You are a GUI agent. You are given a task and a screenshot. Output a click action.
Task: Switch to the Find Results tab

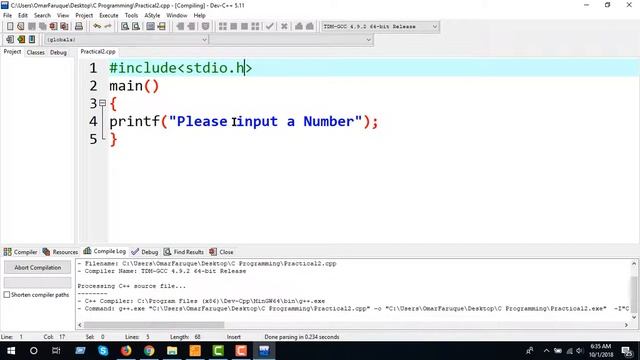pos(184,252)
